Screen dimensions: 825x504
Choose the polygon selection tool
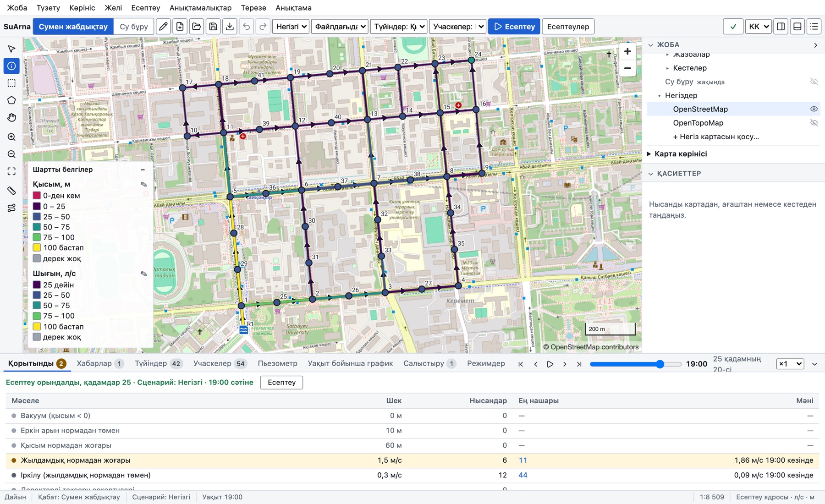(x=11, y=100)
